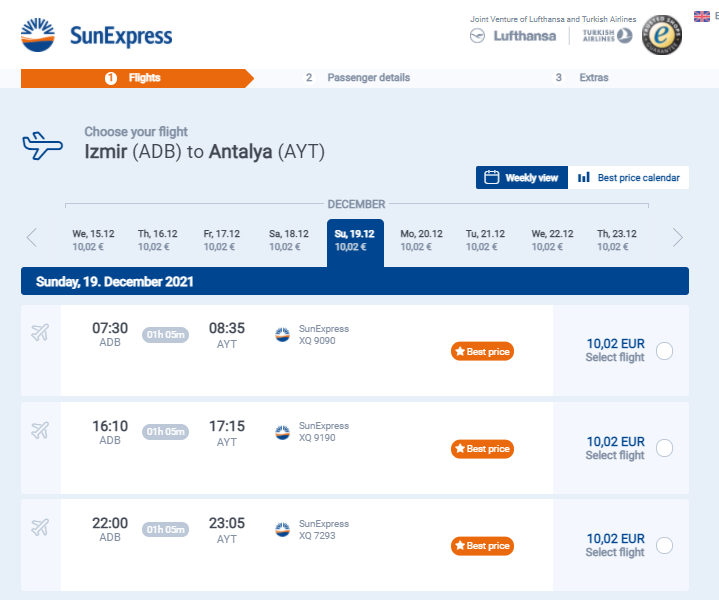The image size is (719, 600).
Task: Click the airplane icon beside Choose your flight
Action: point(42,146)
